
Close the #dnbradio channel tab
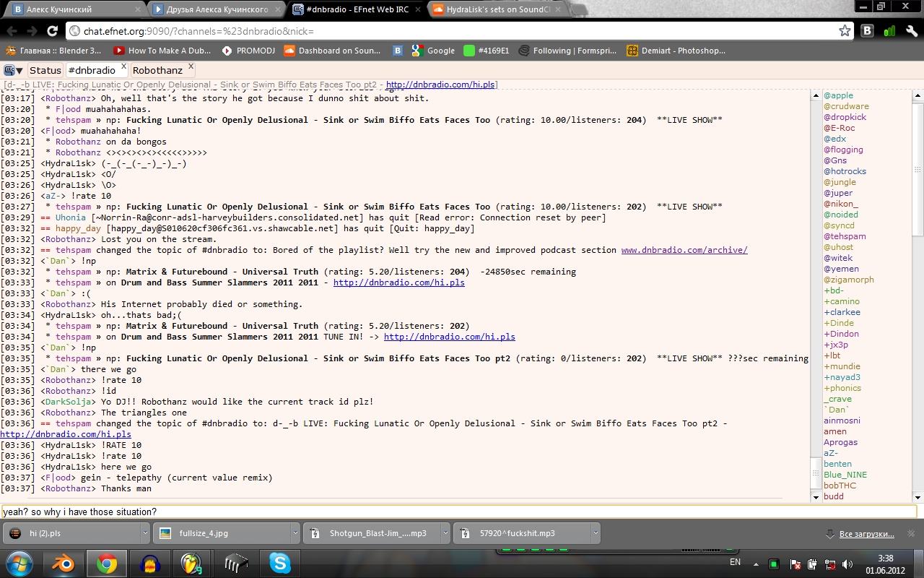click(123, 66)
